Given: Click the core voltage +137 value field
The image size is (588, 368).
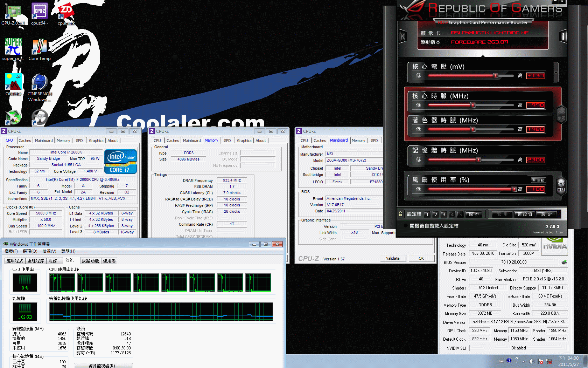Looking at the screenshot, I should click(x=535, y=76).
